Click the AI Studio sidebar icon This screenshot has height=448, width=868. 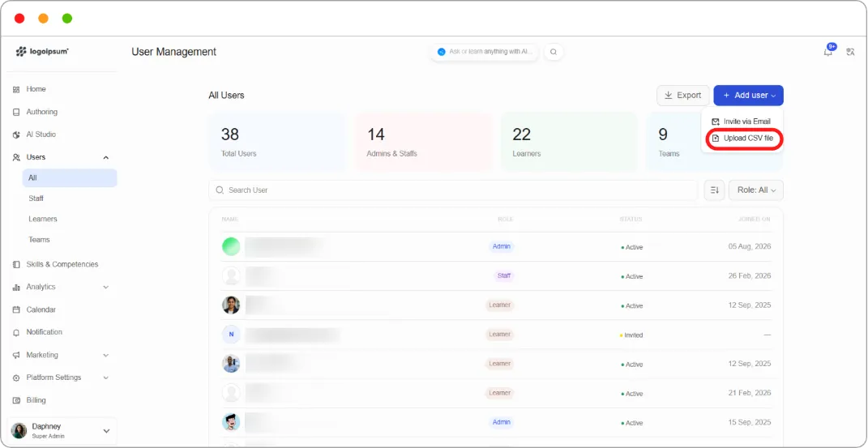coord(16,134)
